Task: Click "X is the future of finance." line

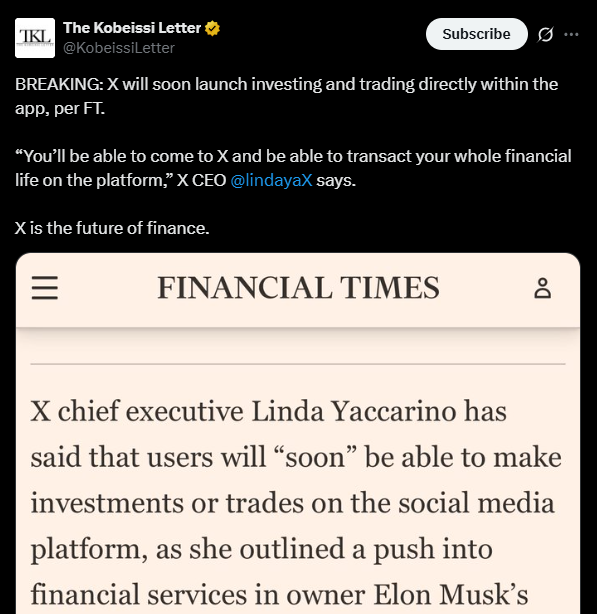Action: (x=112, y=228)
